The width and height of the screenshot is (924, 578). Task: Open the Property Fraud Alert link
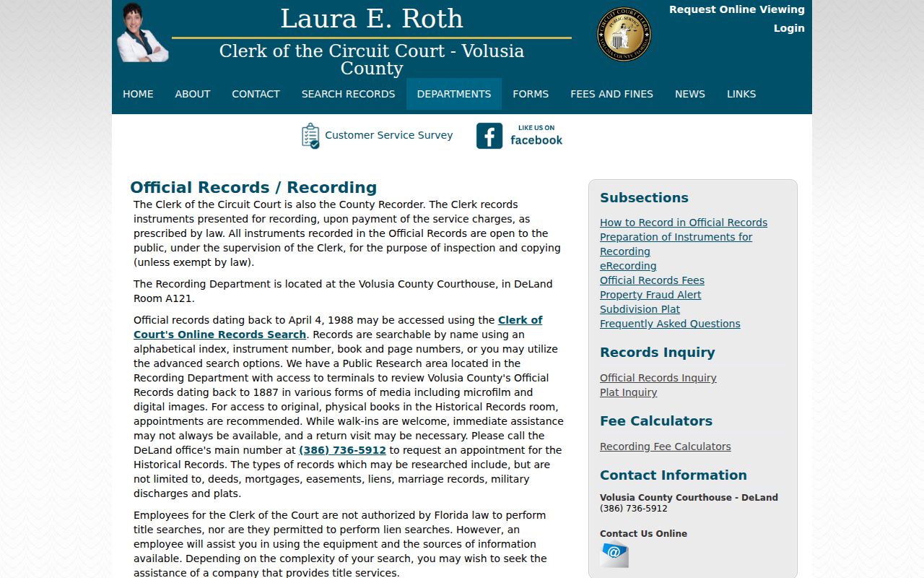click(x=650, y=295)
